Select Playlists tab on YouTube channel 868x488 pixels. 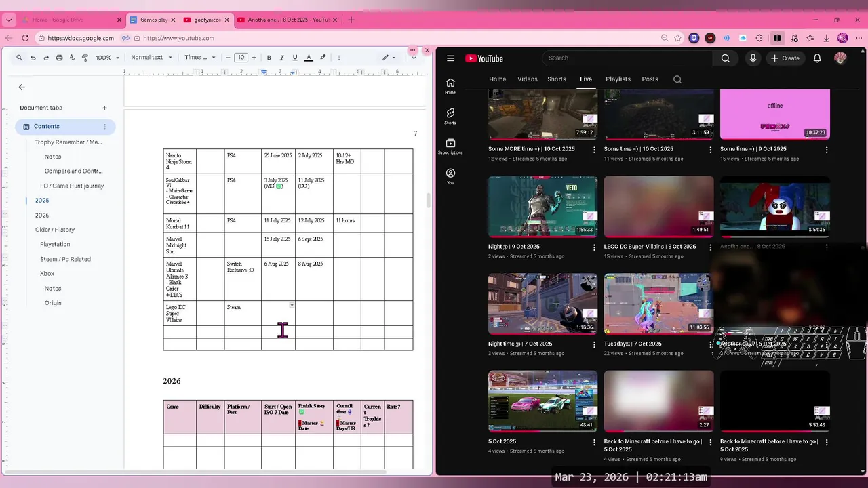coord(618,79)
